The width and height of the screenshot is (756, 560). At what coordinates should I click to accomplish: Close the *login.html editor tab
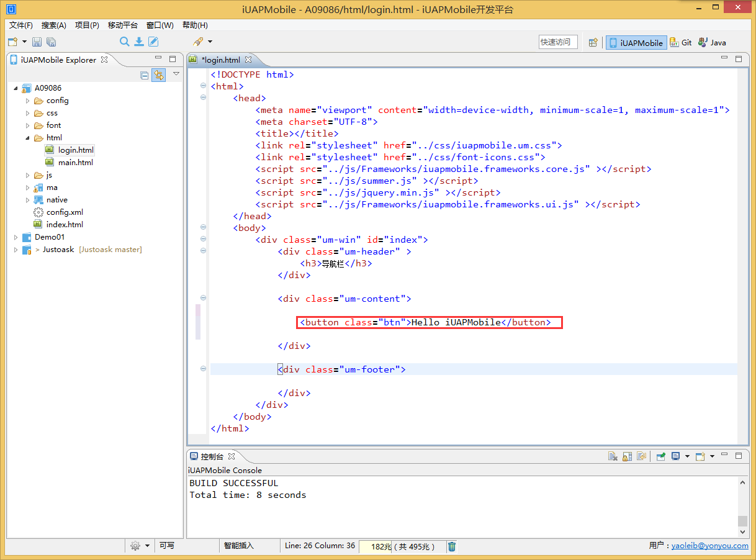248,60
